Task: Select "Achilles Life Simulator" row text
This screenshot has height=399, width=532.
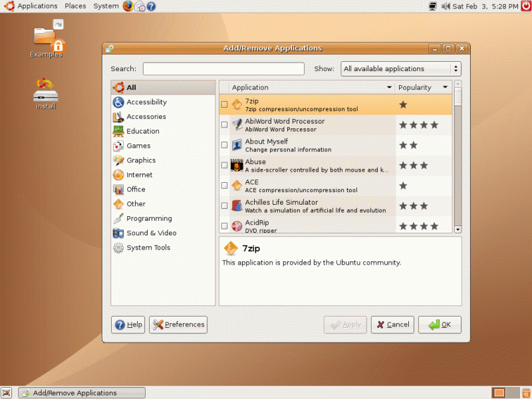Action: coord(281,202)
